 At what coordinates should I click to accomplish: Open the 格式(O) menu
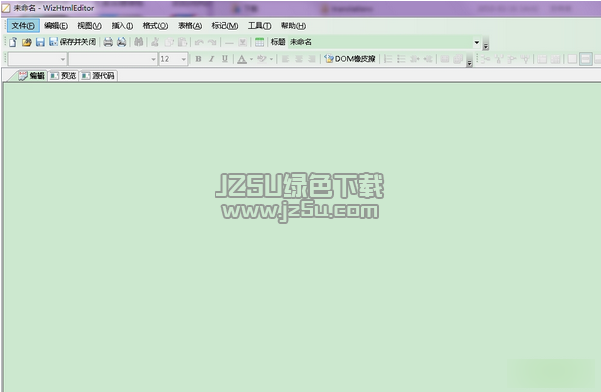(155, 26)
